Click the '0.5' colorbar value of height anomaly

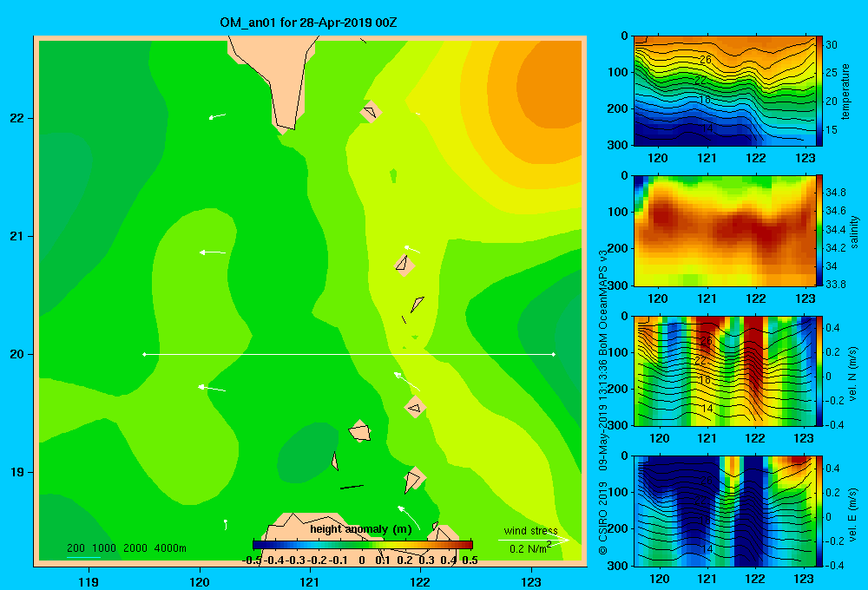(x=470, y=560)
